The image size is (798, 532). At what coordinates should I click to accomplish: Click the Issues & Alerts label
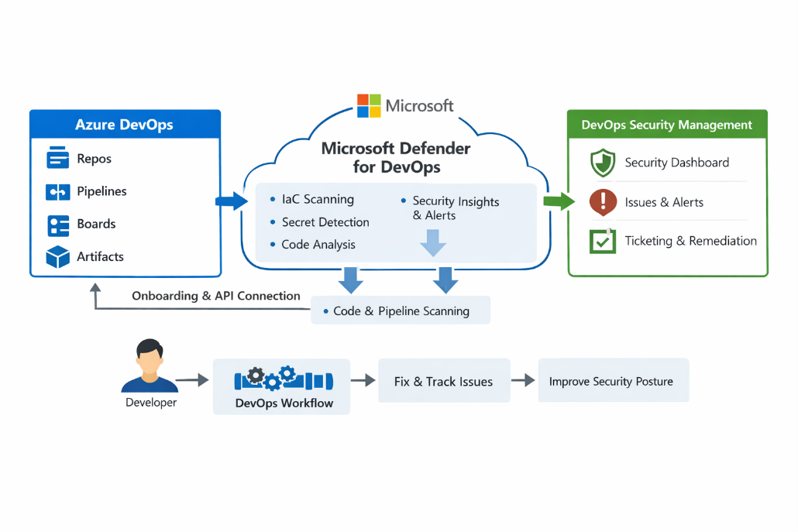[664, 202]
